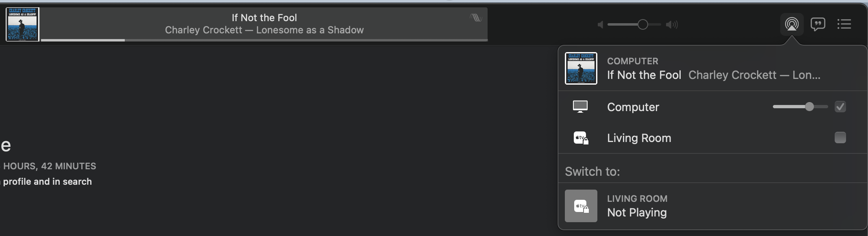This screenshot has height=236, width=868.
Task: Adjust the Computer volume slider in popup
Action: (800, 107)
